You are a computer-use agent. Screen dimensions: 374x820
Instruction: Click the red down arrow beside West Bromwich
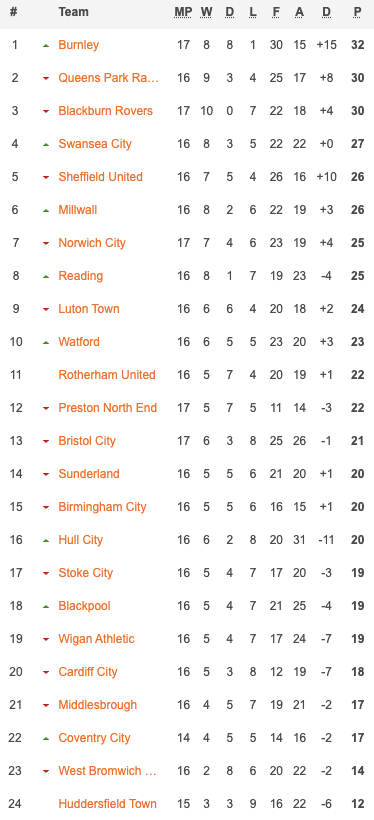46,771
